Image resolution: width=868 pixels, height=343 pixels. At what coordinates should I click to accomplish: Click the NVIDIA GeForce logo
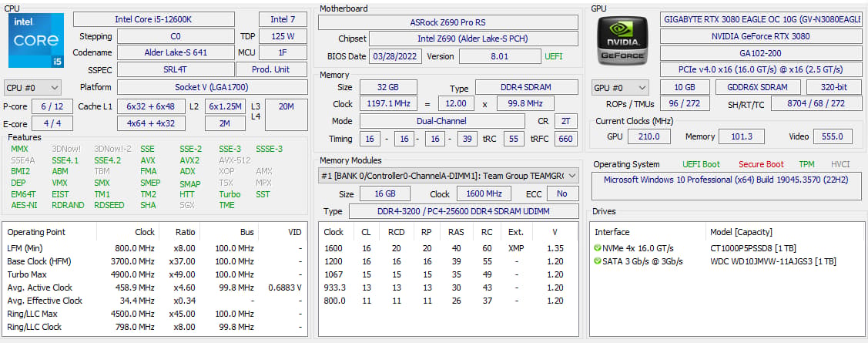tap(623, 40)
